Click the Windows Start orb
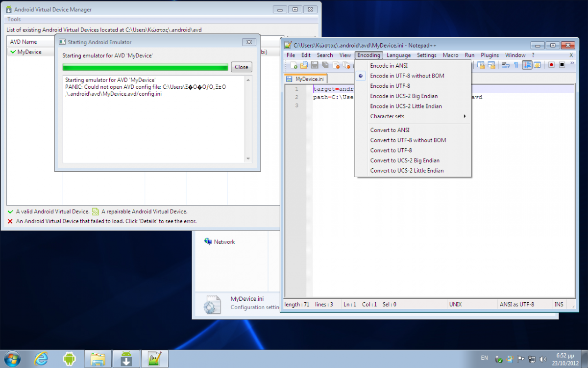Image resolution: width=588 pixels, height=368 pixels. click(12, 359)
